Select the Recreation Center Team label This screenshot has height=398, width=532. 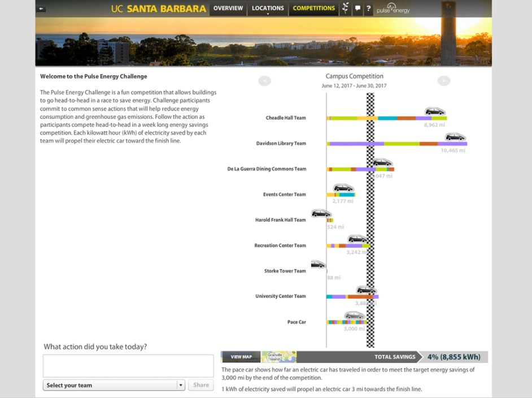point(280,245)
